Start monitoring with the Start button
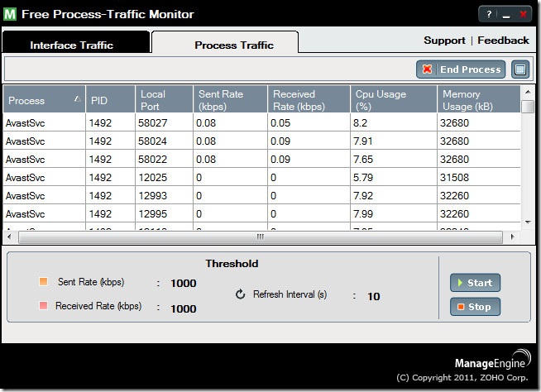This screenshot has height=392, width=541. pyautogui.click(x=475, y=283)
